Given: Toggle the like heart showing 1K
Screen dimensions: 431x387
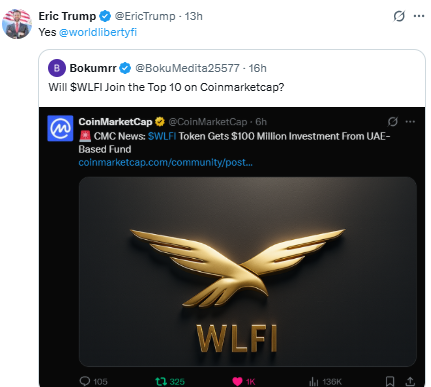Looking at the screenshot, I should [237, 381].
